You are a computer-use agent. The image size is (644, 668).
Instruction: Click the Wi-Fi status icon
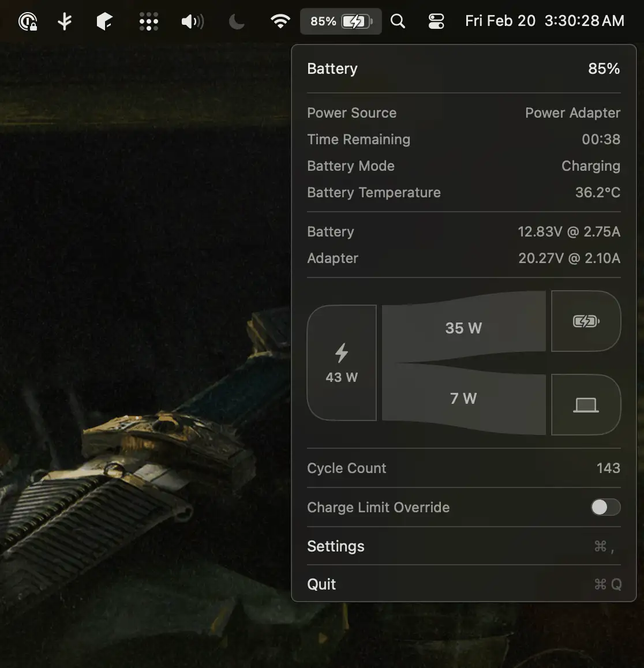(x=280, y=21)
